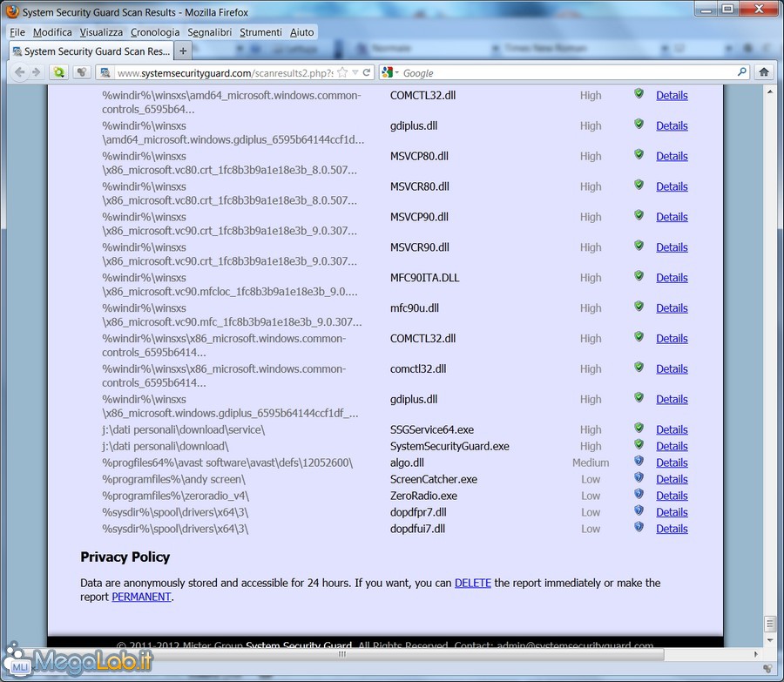Open the File menu
Viewport: 784px width, 682px height.
coord(17,32)
